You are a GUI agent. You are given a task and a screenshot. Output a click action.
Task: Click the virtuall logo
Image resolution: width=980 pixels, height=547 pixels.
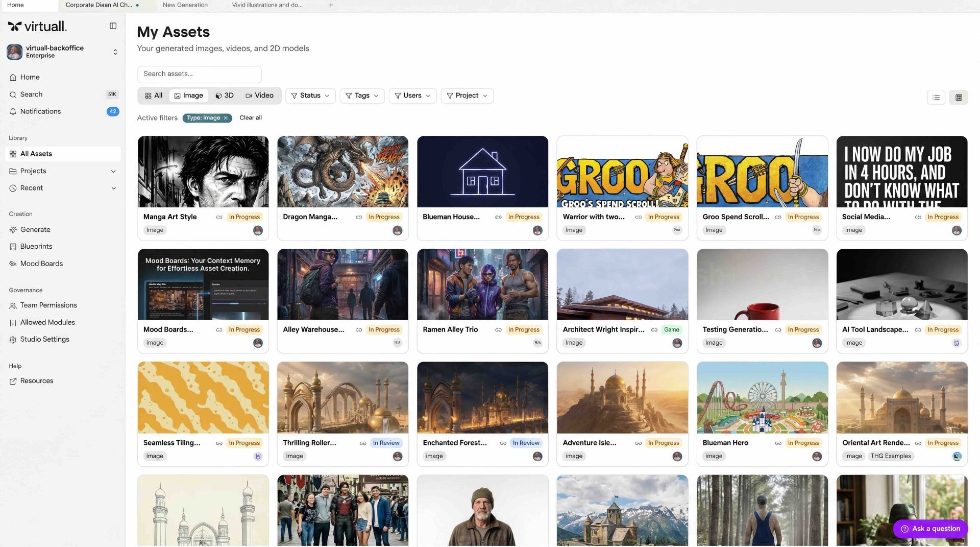coord(37,26)
